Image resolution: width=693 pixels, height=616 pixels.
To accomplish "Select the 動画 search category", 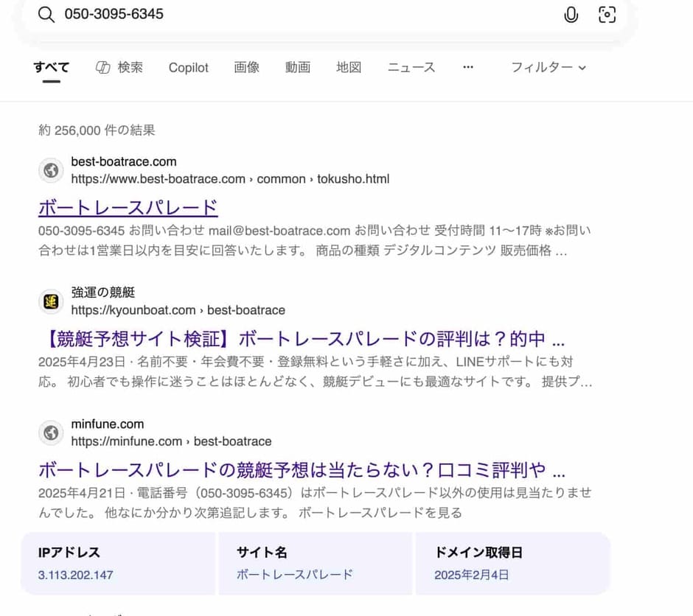I will 297,67.
